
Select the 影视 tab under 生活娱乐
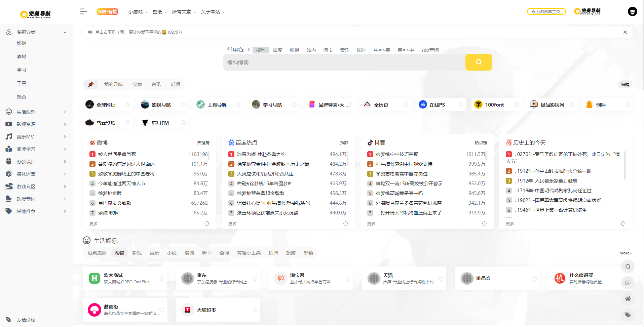137,253
